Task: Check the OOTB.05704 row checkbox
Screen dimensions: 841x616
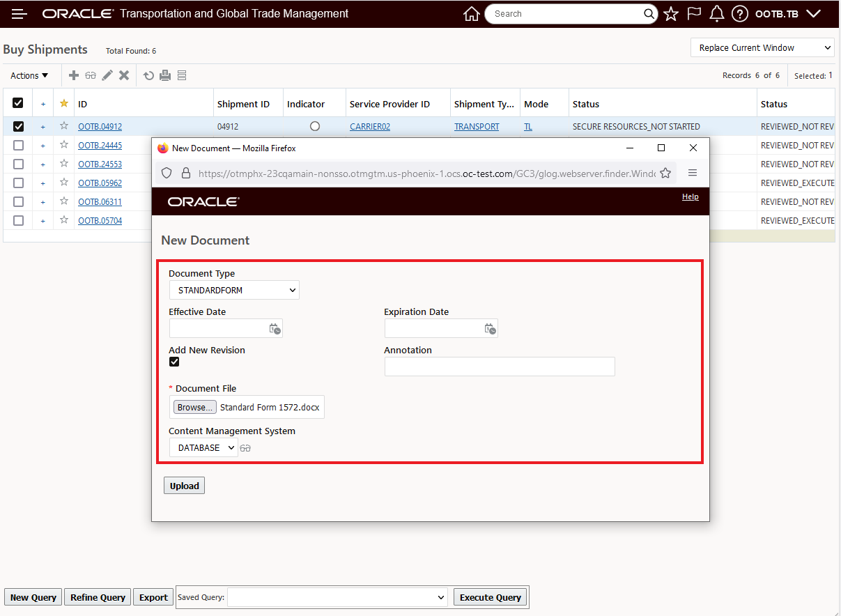Action: 18,221
